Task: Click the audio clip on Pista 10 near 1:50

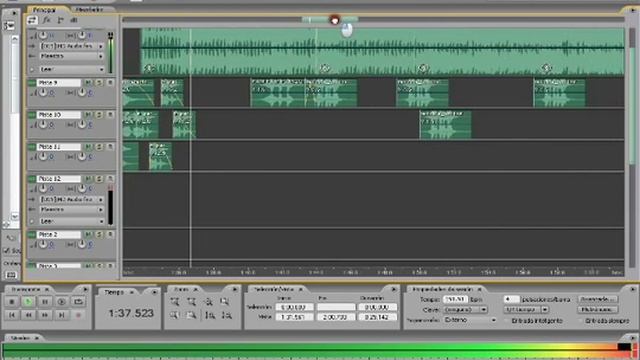Action: coord(445,124)
